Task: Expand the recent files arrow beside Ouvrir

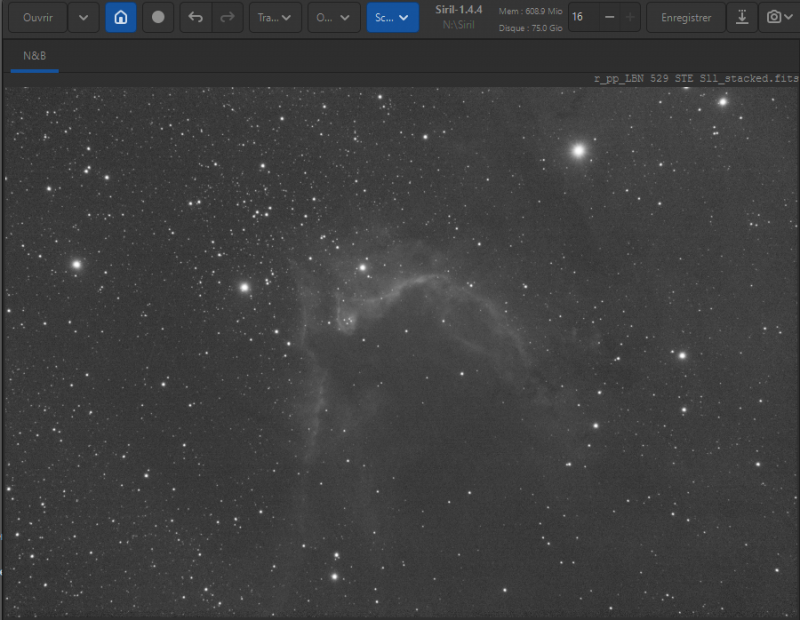Action: [x=84, y=17]
